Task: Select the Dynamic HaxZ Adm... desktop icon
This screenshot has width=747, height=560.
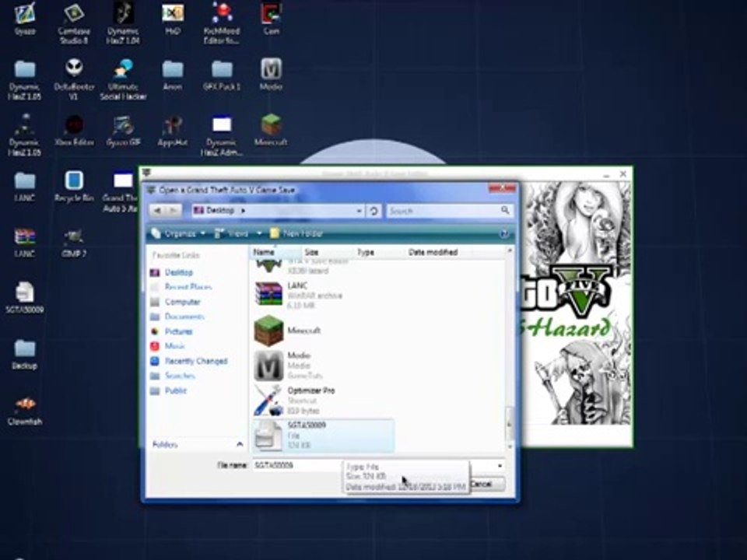Action: [222, 135]
